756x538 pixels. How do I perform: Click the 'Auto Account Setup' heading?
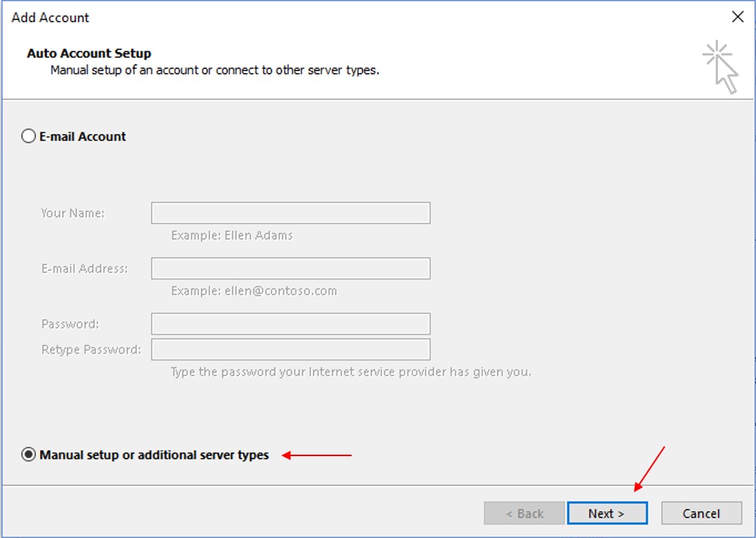click(89, 53)
